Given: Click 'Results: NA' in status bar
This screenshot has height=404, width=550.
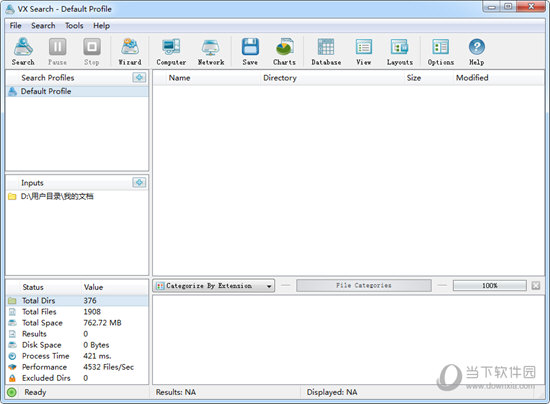Looking at the screenshot, I should pyautogui.click(x=176, y=392).
